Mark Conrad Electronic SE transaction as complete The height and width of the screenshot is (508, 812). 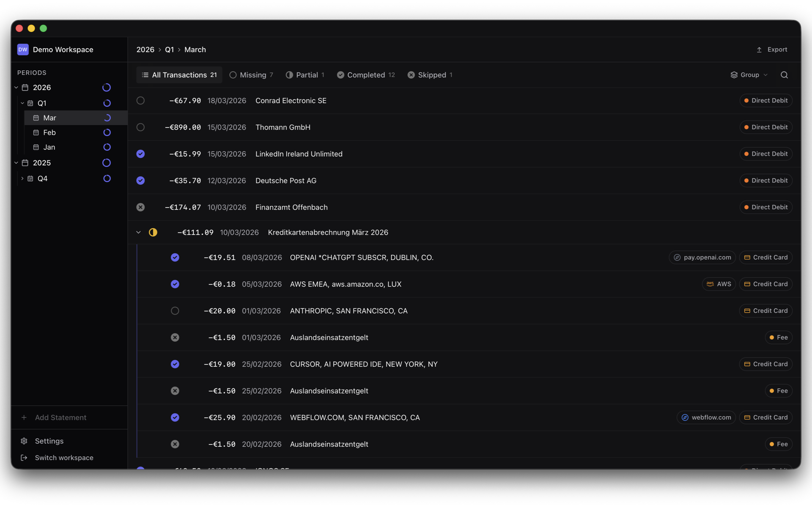coord(140,101)
